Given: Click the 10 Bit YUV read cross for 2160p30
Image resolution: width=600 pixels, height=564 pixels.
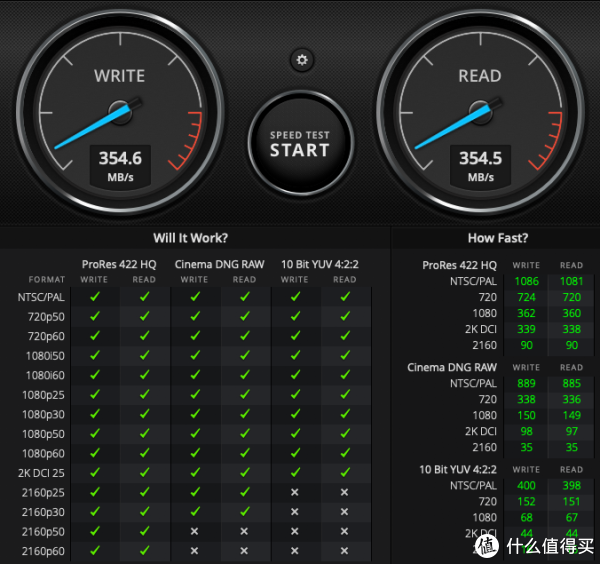Looking at the screenshot, I should 344,512.
